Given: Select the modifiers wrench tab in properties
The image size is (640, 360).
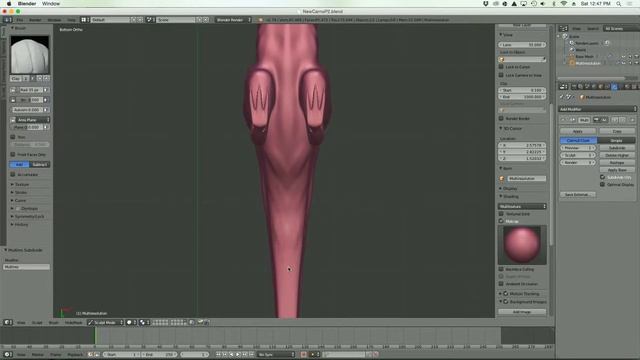Looking at the screenshot, I should pyautogui.click(x=614, y=87).
